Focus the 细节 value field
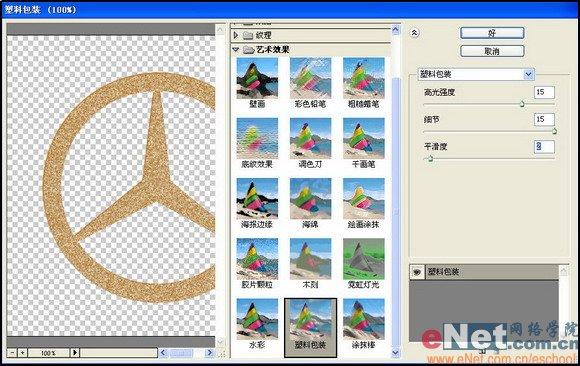Screen dimensions: 580x366 click(x=544, y=119)
